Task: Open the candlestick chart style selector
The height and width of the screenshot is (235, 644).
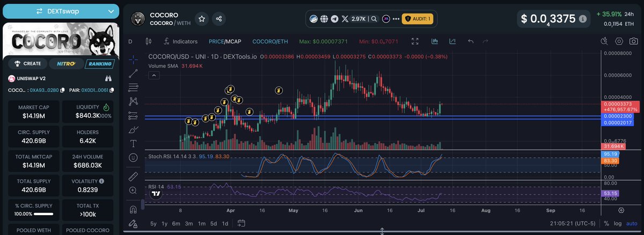Action: click(x=149, y=41)
